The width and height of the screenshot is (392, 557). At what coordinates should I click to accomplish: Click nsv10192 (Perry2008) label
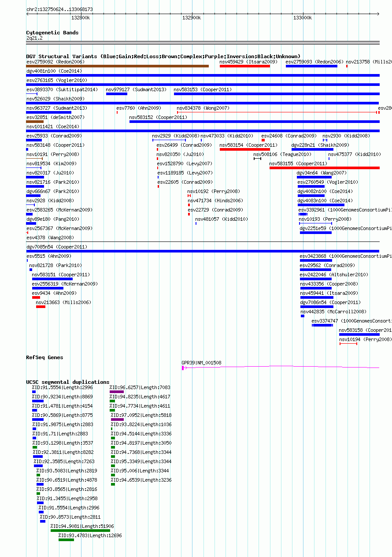click(x=214, y=191)
